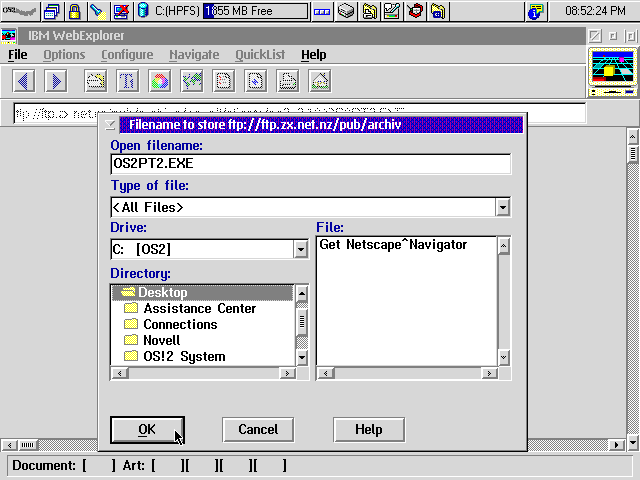Select Get Netscape^Navigator in File list
Viewport: 640px width, 480px height.
click(x=393, y=244)
